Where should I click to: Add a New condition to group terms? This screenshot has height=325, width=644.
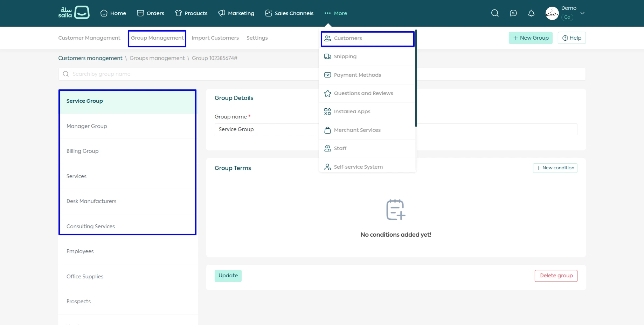[x=555, y=168]
